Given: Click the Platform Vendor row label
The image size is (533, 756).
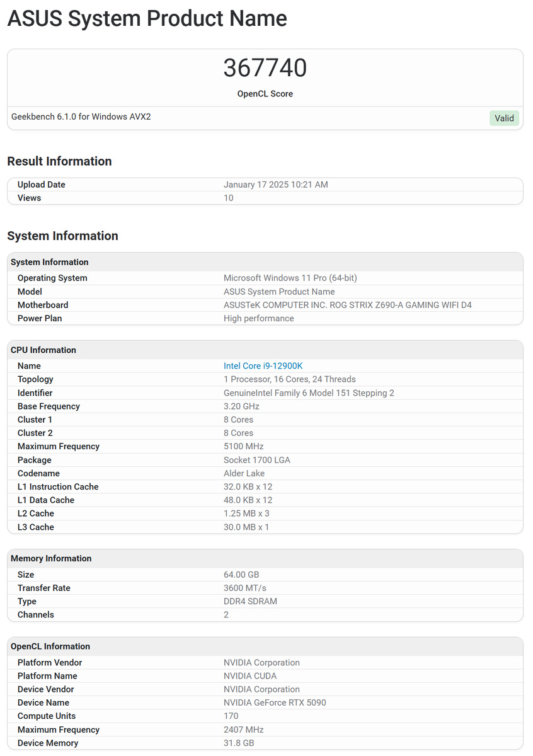Looking at the screenshot, I should pos(50,663).
